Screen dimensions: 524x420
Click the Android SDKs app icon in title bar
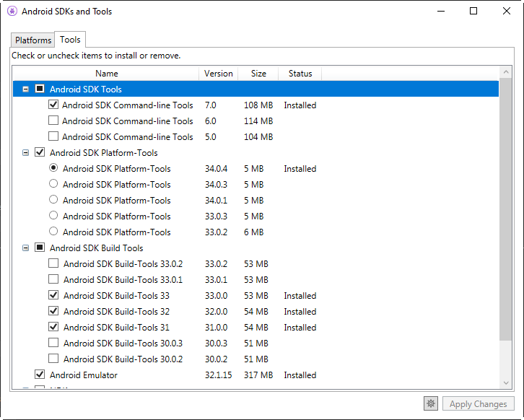(12, 12)
